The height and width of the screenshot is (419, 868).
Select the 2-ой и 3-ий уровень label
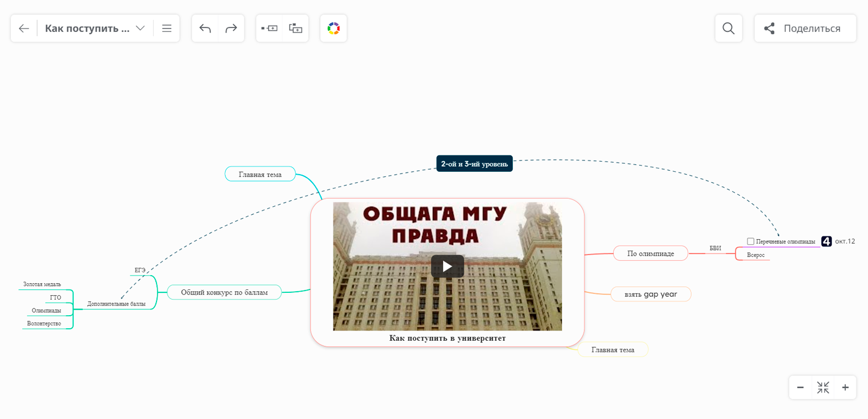coord(475,164)
